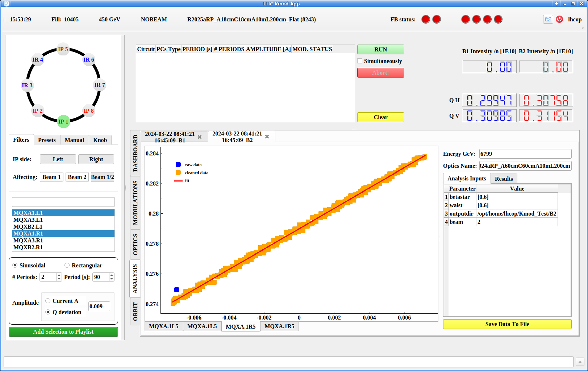The width and height of the screenshot is (588, 371).
Task: Take a screenshot with the camera icon
Action: click(x=548, y=19)
